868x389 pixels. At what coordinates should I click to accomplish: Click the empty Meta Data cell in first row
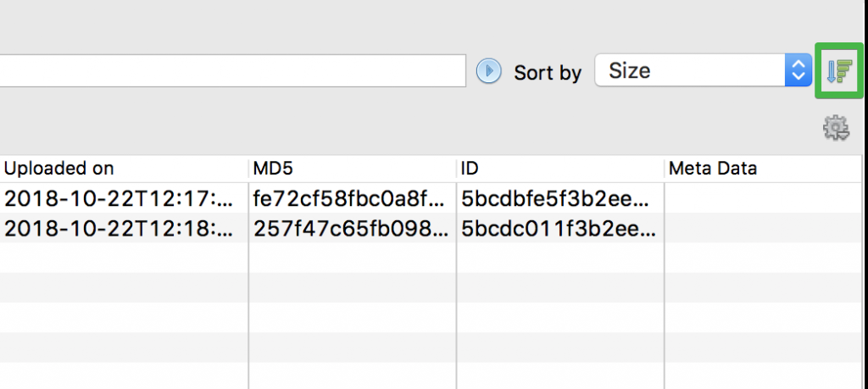(763, 199)
